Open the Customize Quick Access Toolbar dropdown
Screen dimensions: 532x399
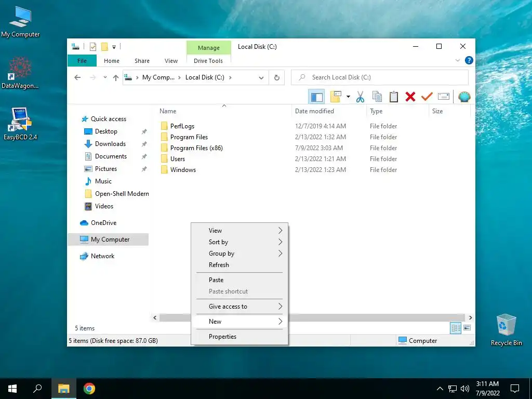coord(114,47)
